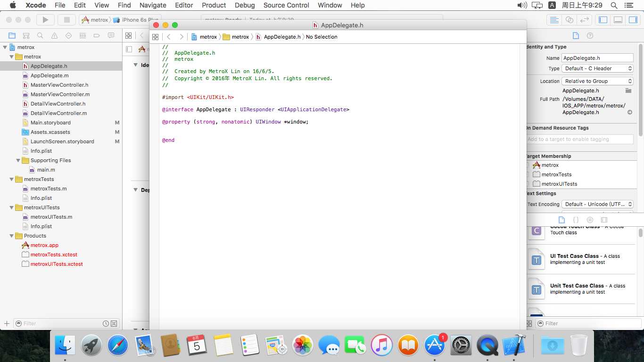Viewport: 644px width, 362px height.
Task: Open the Breakpoint navigator
Action: click(x=97, y=35)
